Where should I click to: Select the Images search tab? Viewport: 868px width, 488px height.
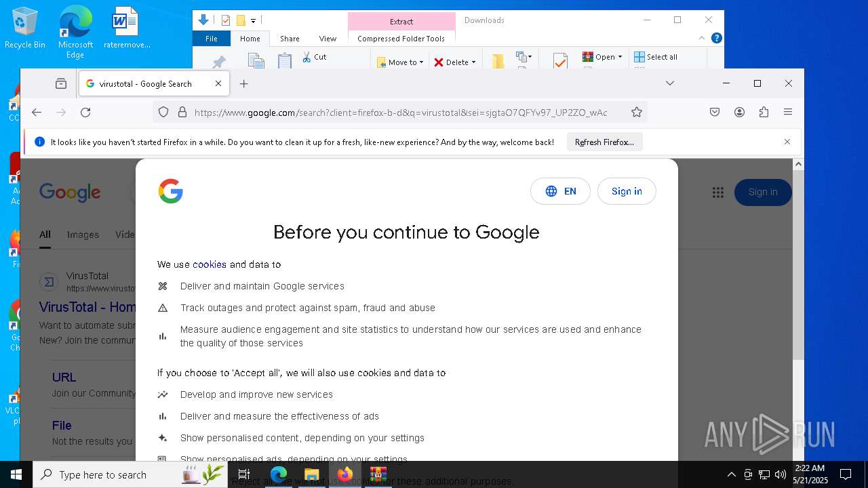[x=83, y=235]
